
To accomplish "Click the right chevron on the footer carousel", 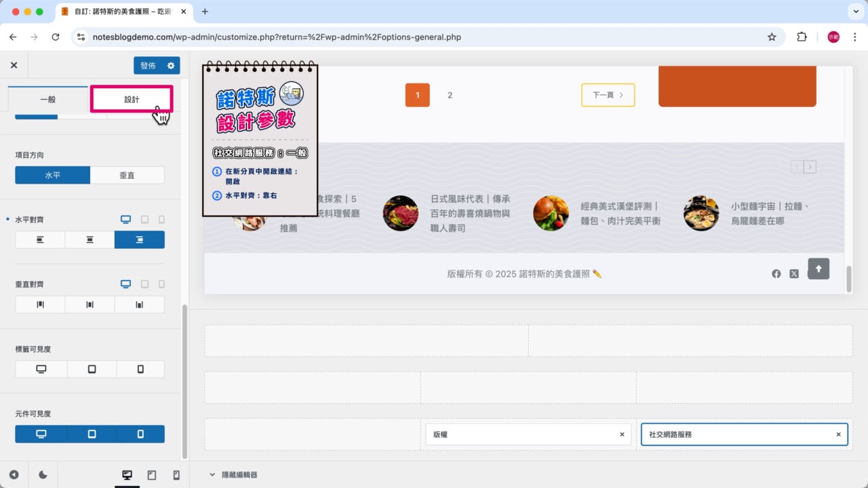I will (x=810, y=166).
